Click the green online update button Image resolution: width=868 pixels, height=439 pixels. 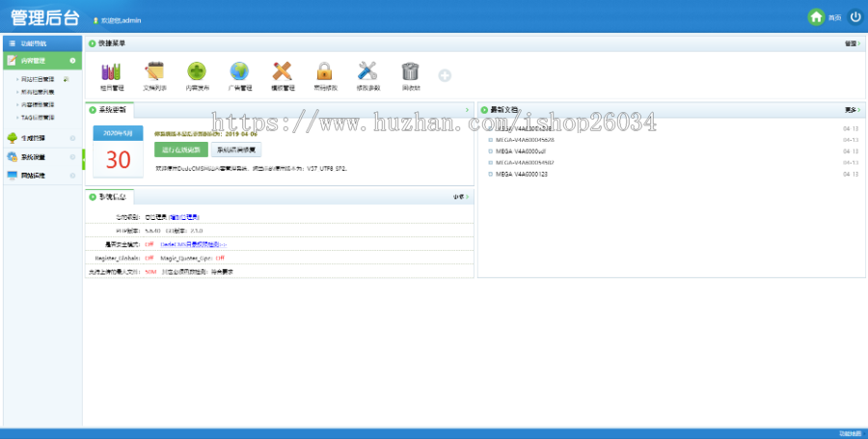[181, 150]
